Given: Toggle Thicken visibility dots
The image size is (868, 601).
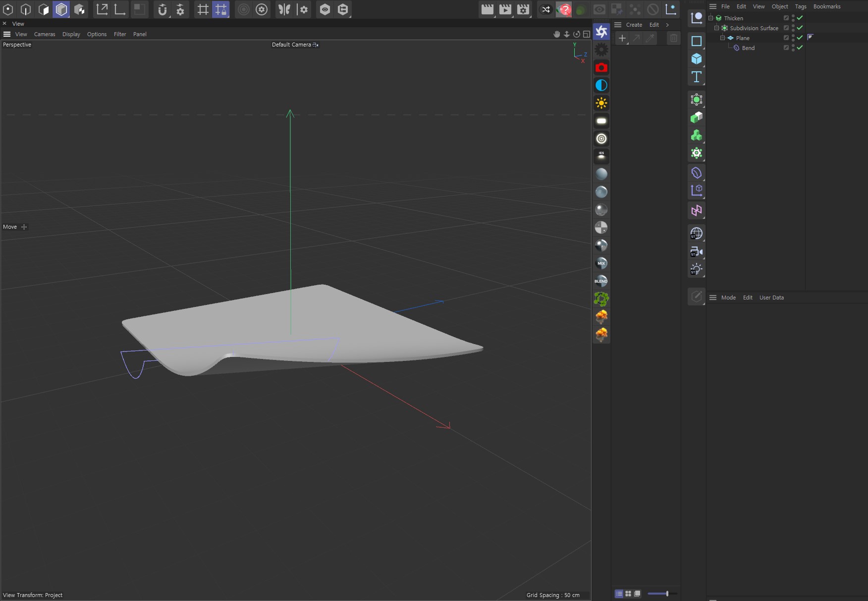Looking at the screenshot, I should click(x=793, y=18).
